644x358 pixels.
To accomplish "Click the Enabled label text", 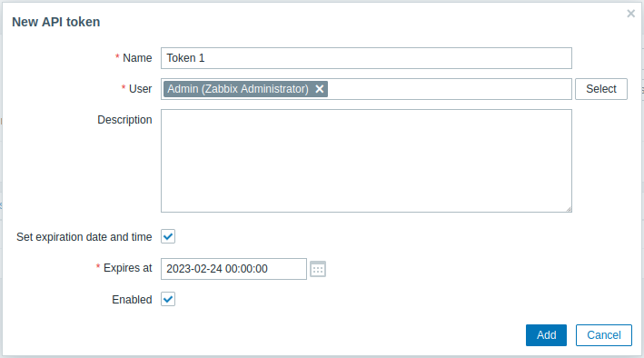I will [132, 300].
